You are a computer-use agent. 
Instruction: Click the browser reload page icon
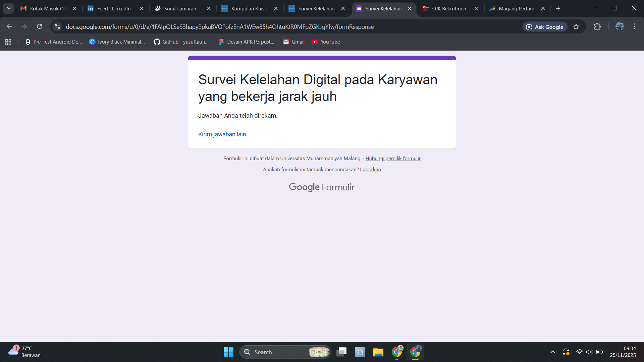tap(40, 26)
